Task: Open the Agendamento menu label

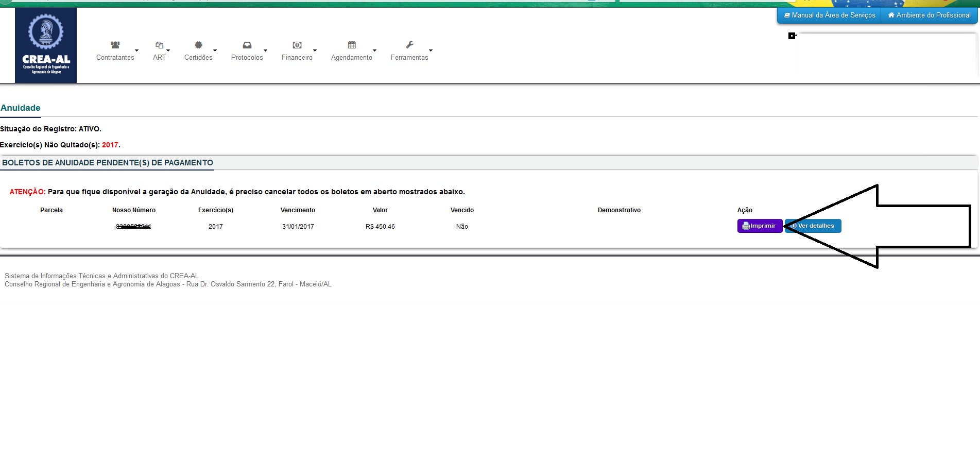Action: 352,58
